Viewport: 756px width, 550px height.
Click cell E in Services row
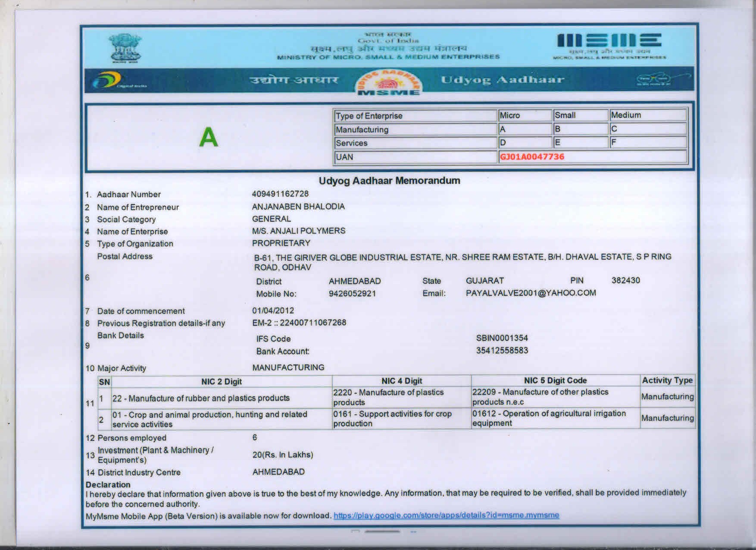coord(581,142)
